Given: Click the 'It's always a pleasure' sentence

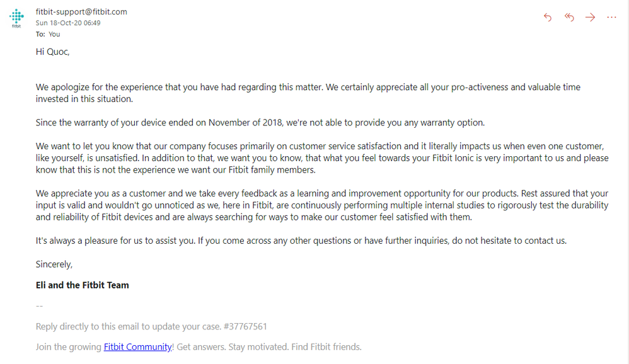Looking at the screenshot, I should pyautogui.click(x=301, y=241).
